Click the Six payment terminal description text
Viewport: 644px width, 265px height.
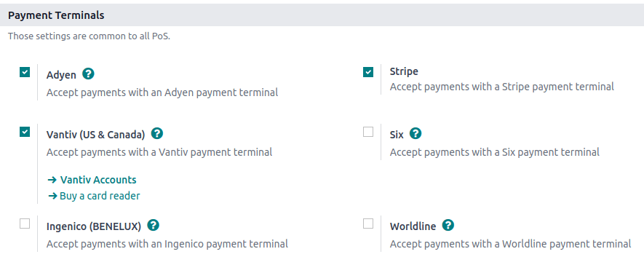click(x=495, y=152)
